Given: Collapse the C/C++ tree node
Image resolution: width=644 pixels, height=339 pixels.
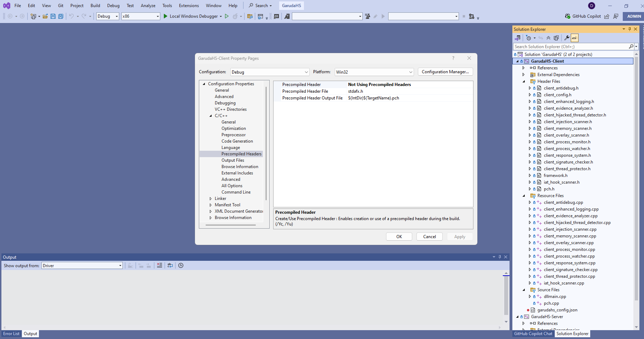Looking at the screenshot, I should click(211, 116).
